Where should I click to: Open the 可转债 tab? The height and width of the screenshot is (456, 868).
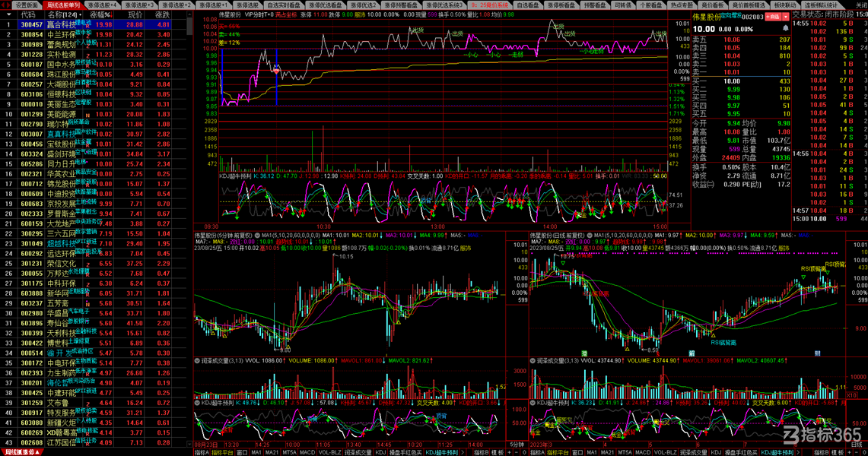pyautogui.click(x=623, y=5)
